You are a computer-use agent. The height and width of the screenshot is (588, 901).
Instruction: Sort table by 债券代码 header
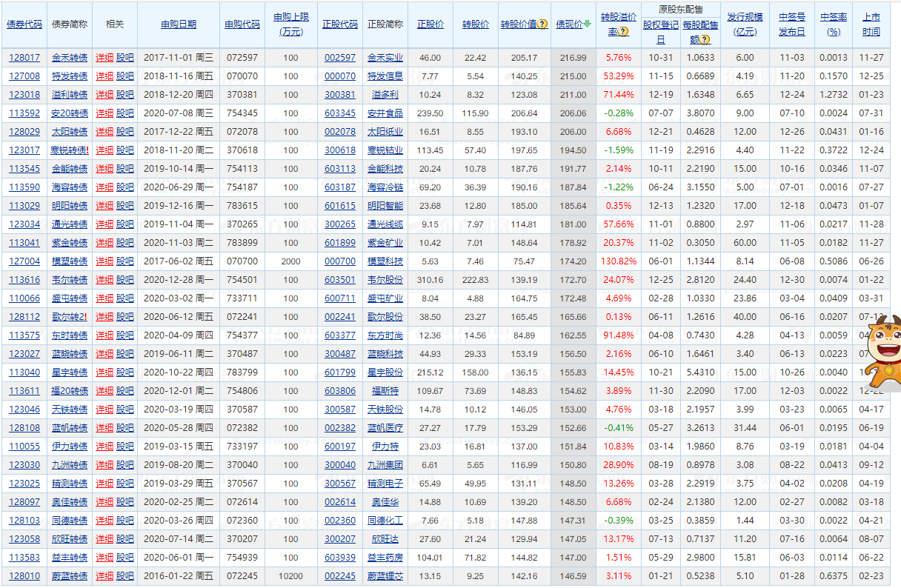[x=24, y=24]
